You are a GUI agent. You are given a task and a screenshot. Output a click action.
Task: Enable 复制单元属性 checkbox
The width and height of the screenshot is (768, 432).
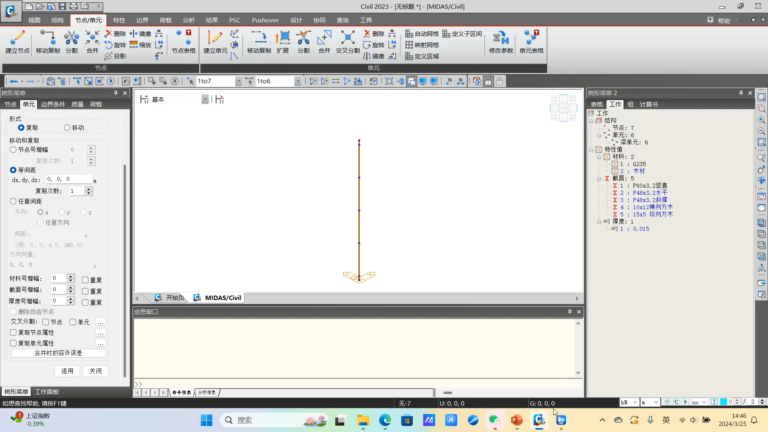[x=13, y=343]
